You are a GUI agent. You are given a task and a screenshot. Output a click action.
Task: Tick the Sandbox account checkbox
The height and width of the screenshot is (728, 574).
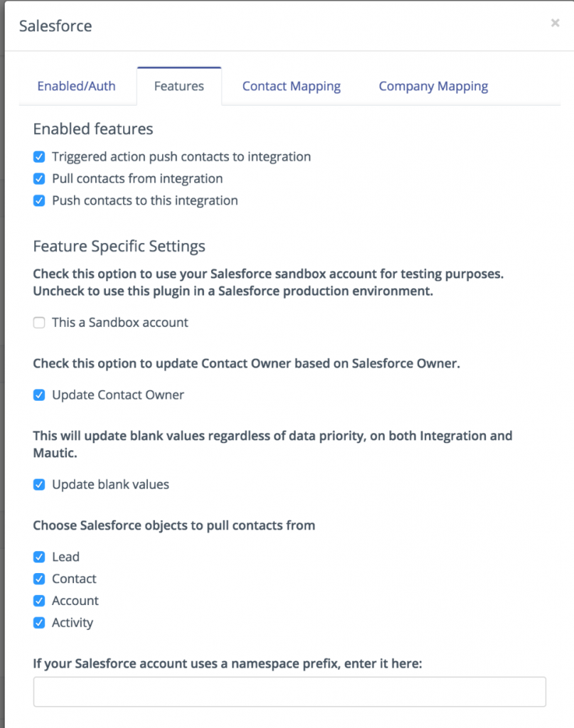[39, 323]
